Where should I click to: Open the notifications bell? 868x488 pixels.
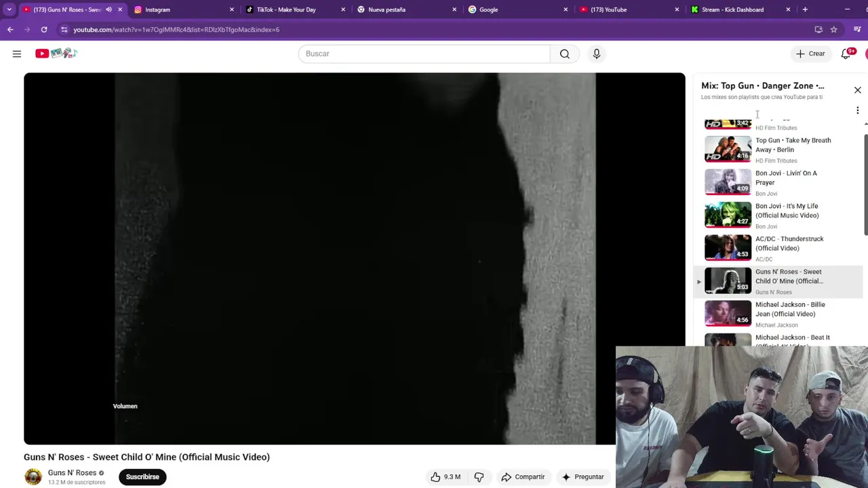pos(846,54)
